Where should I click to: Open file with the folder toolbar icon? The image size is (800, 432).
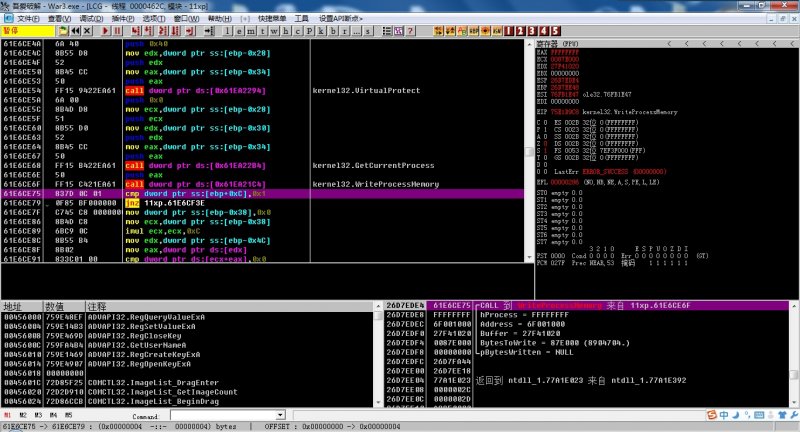coord(63,31)
